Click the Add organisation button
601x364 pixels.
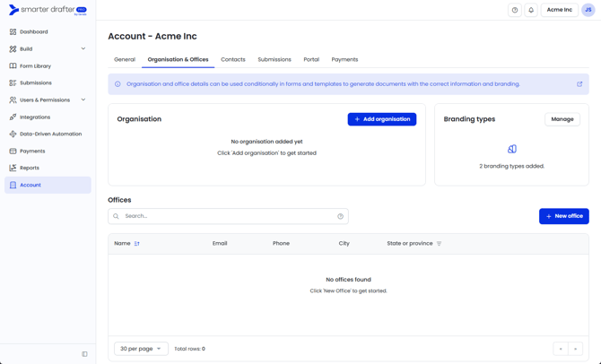382,119
